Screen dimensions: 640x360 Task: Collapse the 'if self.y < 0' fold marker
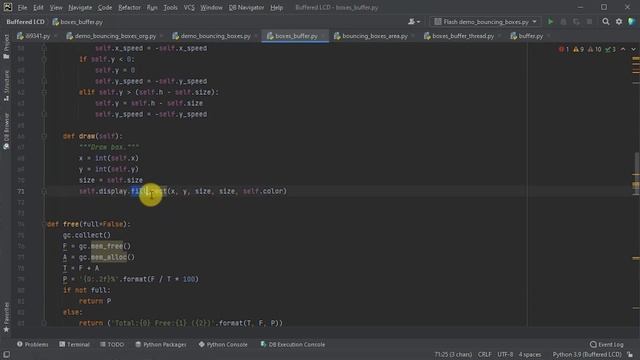coord(44,59)
